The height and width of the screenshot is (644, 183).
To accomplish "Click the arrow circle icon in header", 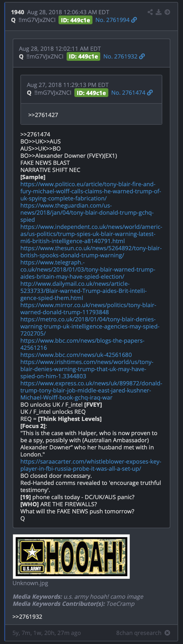I will (x=167, y=12).
